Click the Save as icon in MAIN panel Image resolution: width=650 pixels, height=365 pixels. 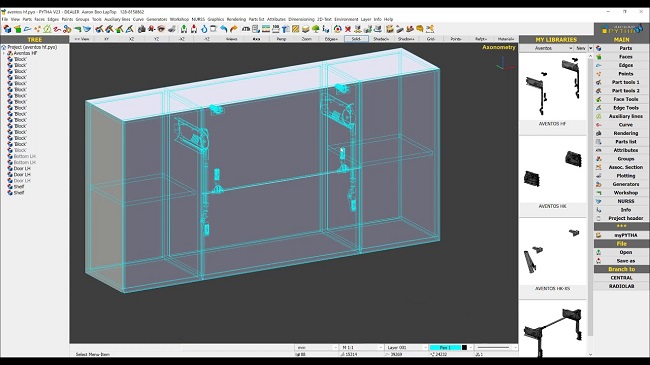pyautogui.click(x=599, y=261)
